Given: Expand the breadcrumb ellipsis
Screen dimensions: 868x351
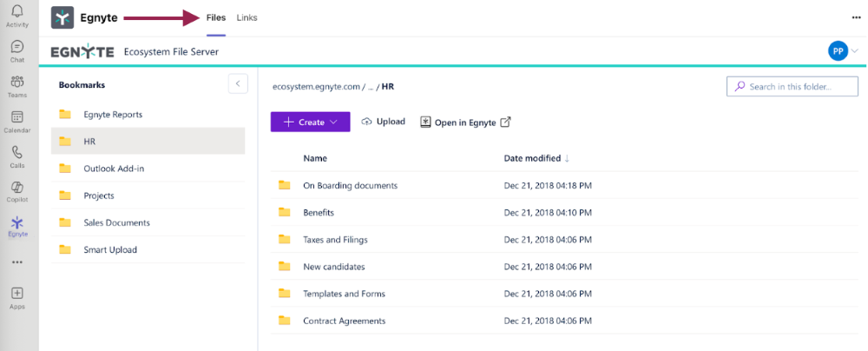Looking at the screenshot, I should coord(371,88).
